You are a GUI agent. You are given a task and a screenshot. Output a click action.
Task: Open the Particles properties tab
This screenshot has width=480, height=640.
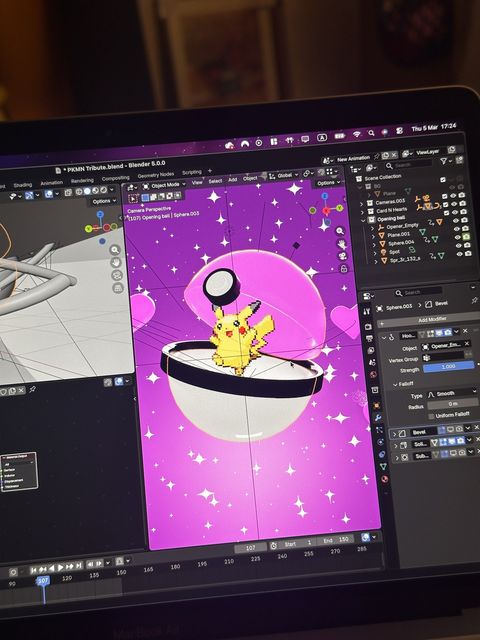point(380,430)
